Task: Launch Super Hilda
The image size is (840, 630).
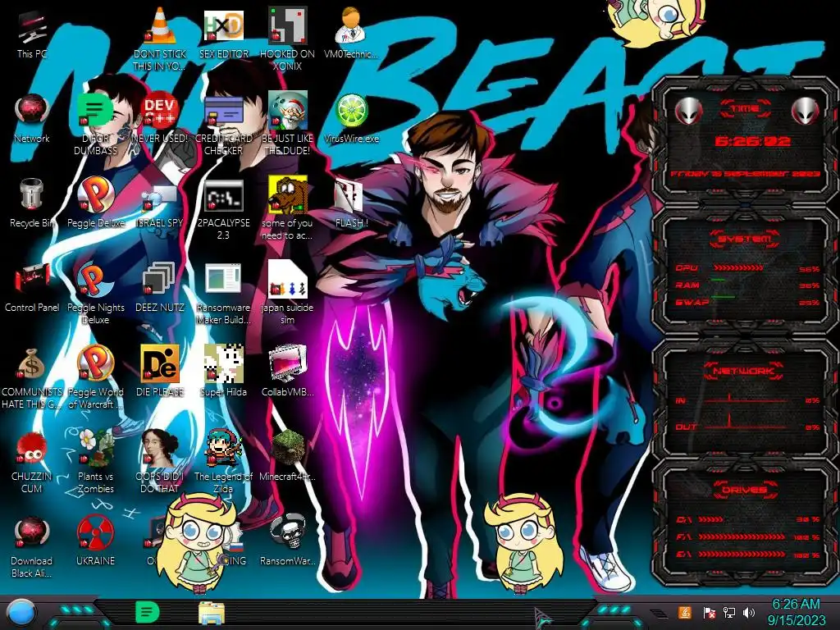Action: pos(224,364)
